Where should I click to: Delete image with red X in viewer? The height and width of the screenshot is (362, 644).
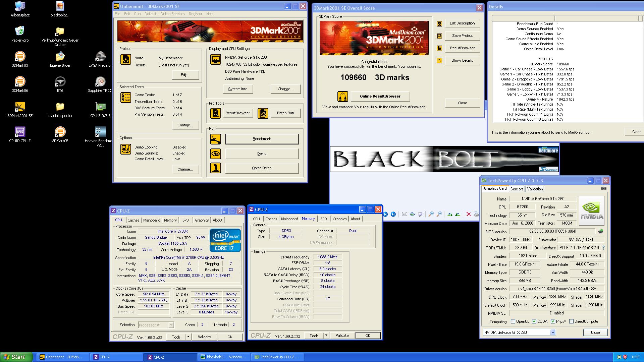(469, 214)
